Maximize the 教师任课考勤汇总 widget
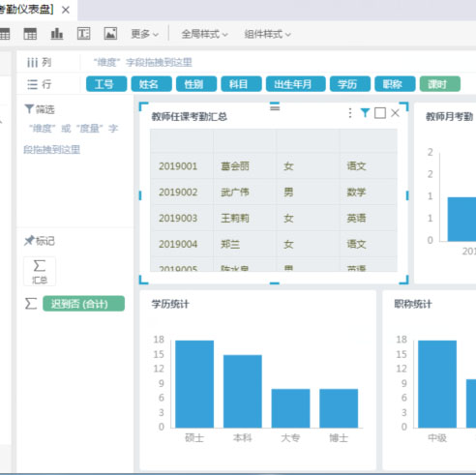Image resolution: width=476 pixels, height=475 pixels. pos(380,113)
